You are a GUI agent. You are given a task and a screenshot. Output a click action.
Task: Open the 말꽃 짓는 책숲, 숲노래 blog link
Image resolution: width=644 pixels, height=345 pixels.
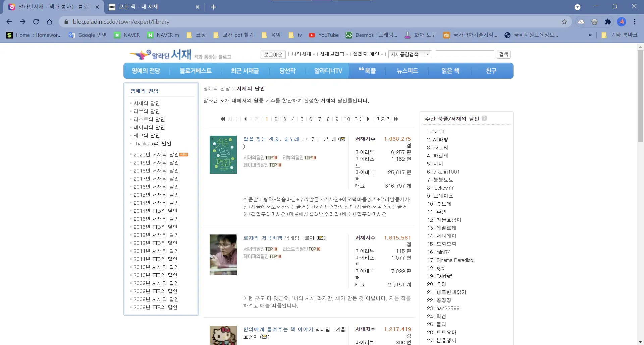271,139
